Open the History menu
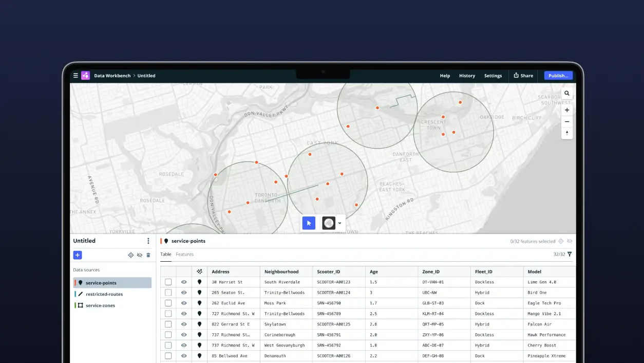Image resolution: width=644 pixels, height=363 pixels. 467,76
